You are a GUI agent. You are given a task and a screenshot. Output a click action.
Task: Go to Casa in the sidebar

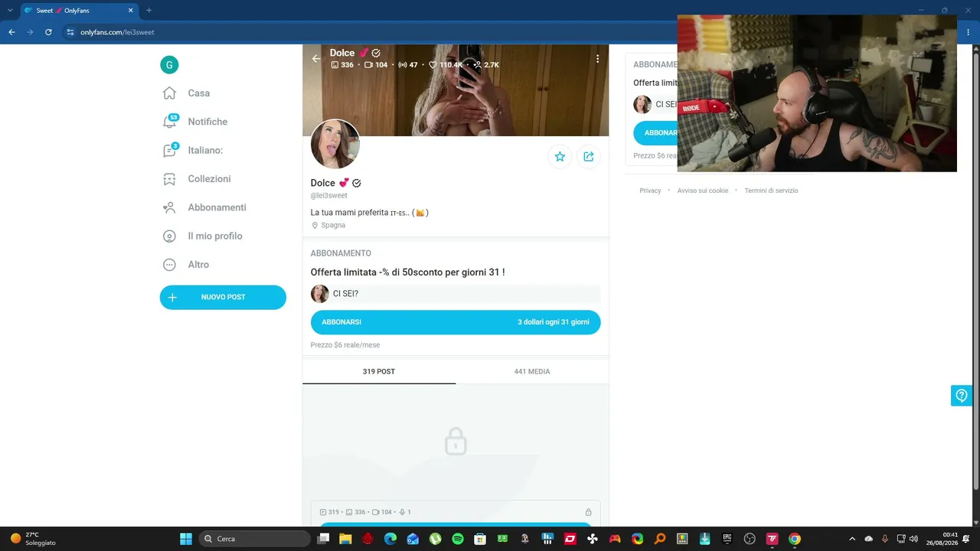(199, 93)
